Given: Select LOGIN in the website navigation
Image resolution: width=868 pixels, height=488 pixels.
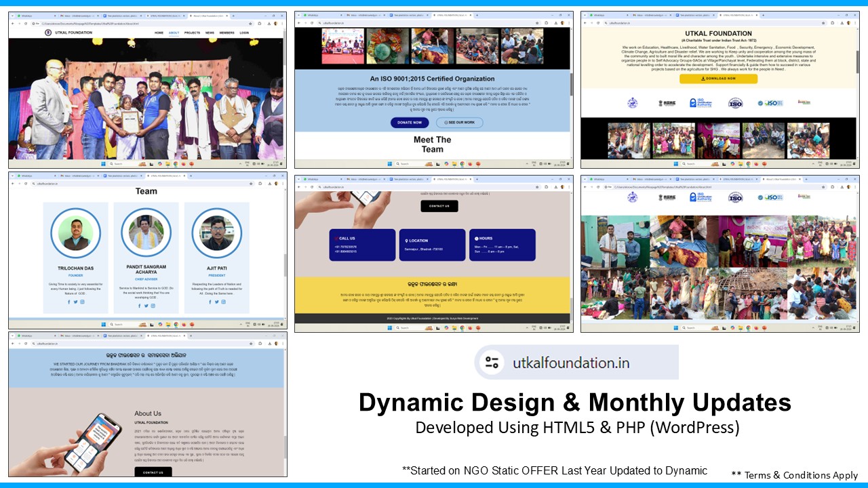Looking at the screenshot, I should pyautogui.click(x=244, y=33).
